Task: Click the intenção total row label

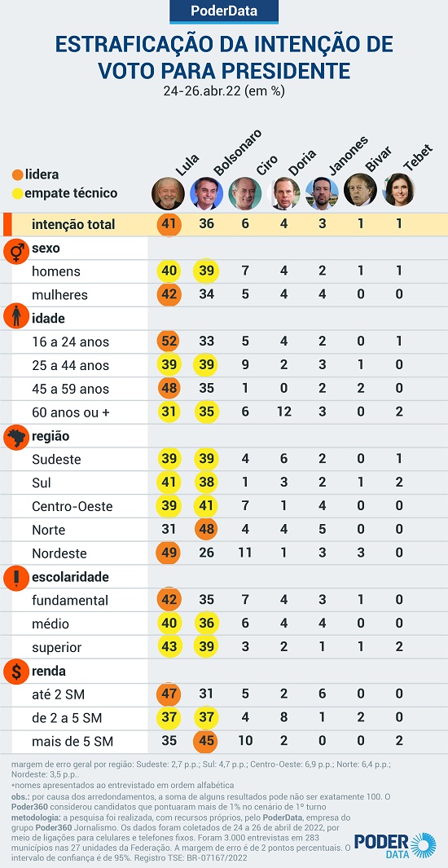Action: (x=73, y=224)
